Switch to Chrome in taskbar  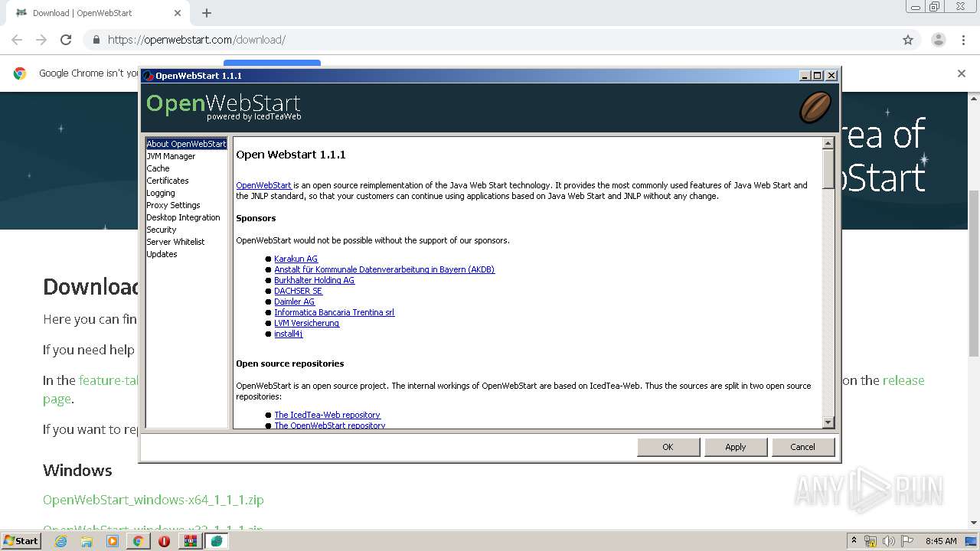[139, 541]
